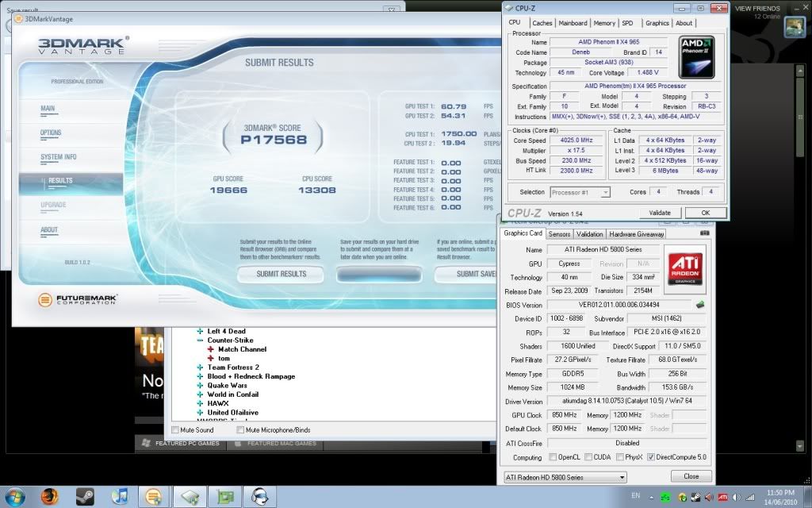Select user tom in Counter-Strike channel
Screen dimensions: 812x508
coord(224,358)
